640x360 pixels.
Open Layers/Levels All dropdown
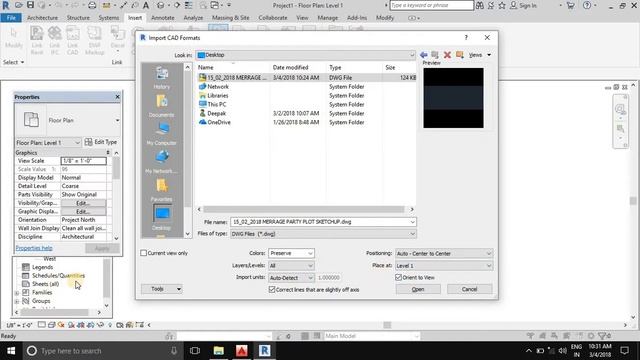(x=291, y=266)
